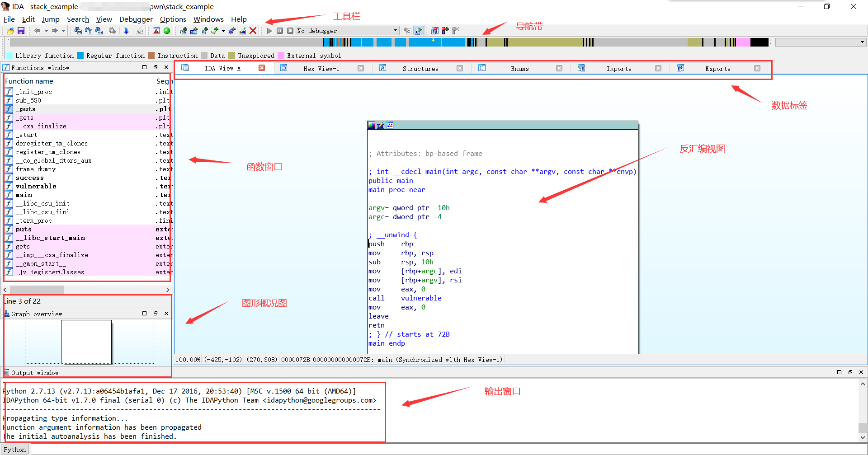Open the navigation band dropdown at right

coord(862,42)
